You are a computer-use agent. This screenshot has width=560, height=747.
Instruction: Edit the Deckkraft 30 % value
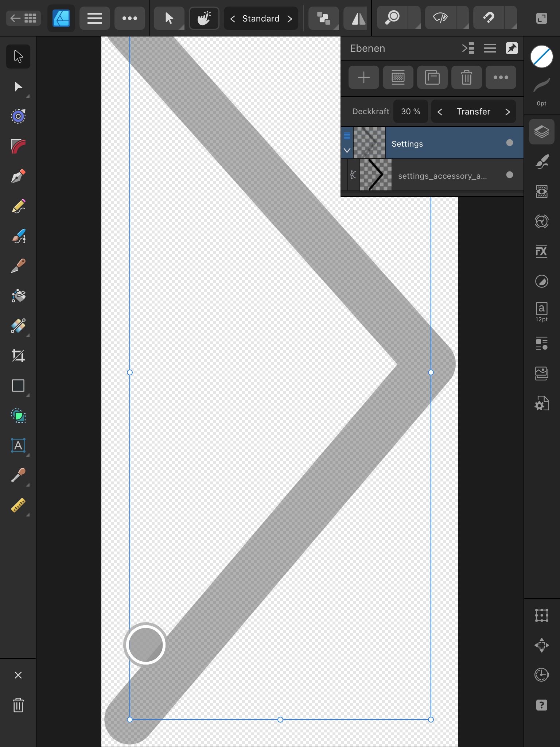411,112
